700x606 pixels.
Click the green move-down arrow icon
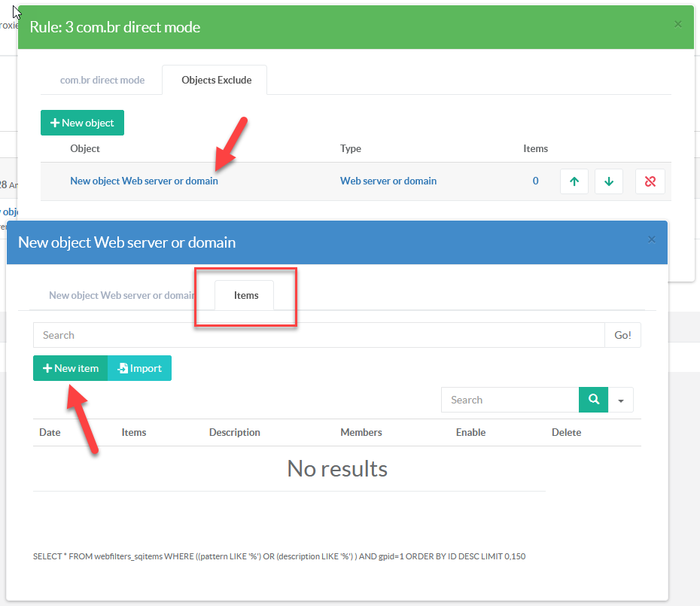tap(609, 181)
